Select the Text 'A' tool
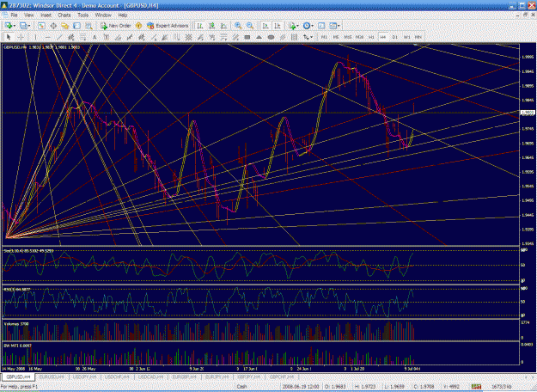537x392 pixels. 95,37
